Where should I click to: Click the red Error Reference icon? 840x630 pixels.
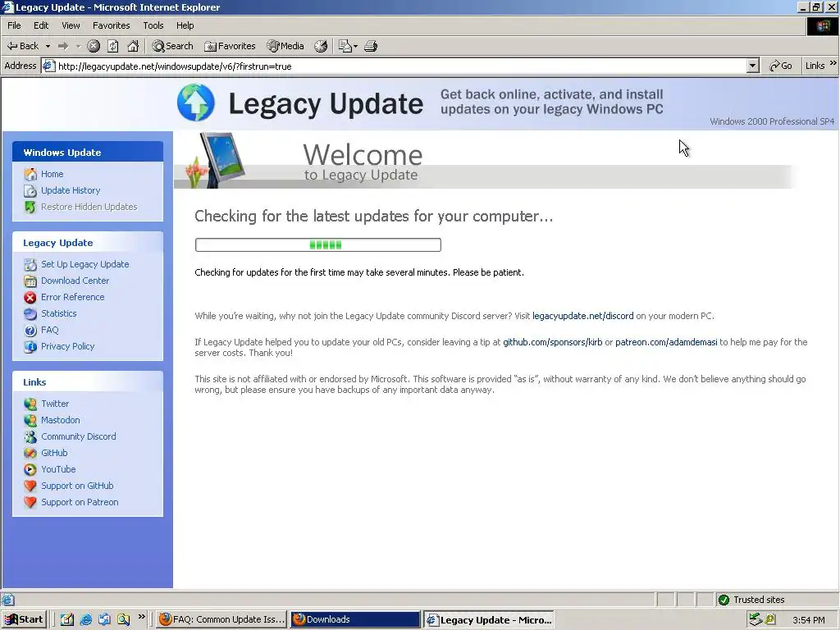30,297
